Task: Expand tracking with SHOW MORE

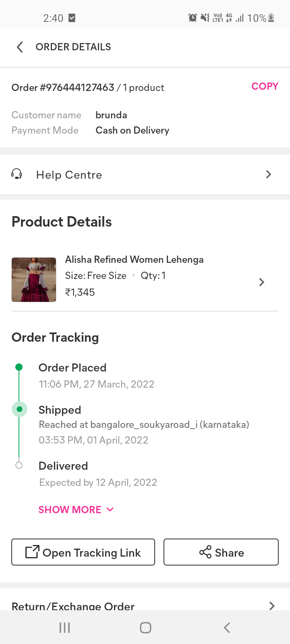Action: tap(76, 510)
